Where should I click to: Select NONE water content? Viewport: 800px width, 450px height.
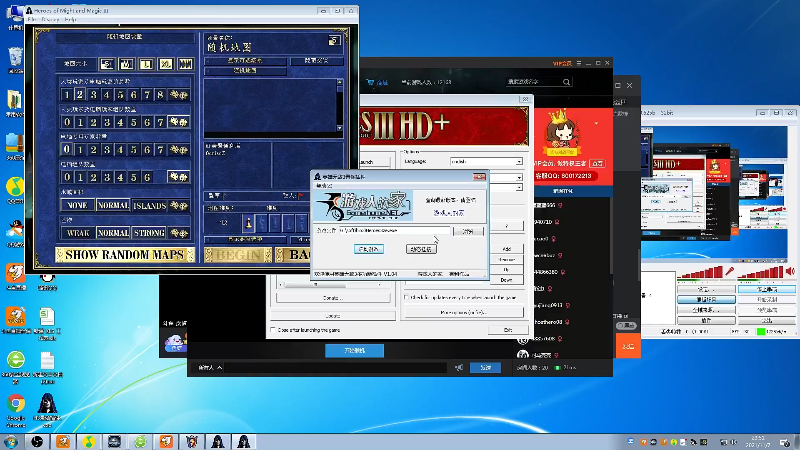pyautogui.click(x=78, y=205)
